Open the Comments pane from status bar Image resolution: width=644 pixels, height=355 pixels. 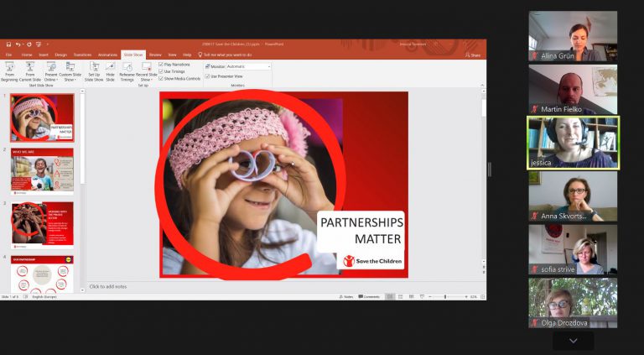click(x=369, y=296)
